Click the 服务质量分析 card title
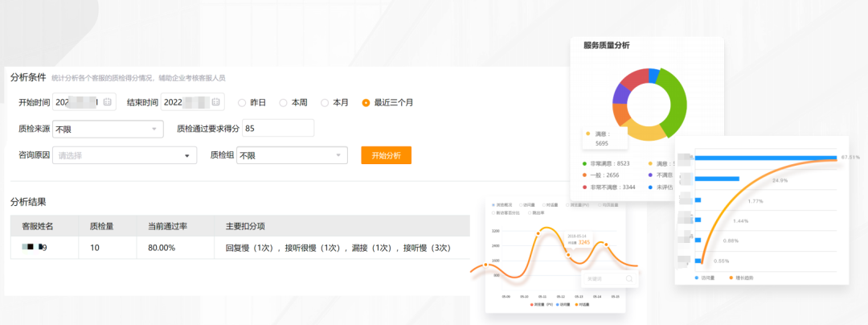 click(606, 45)
